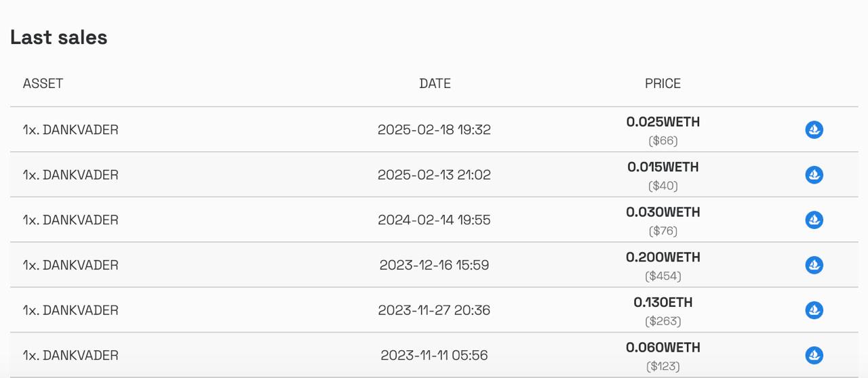Select DANKVADER asset sold 2025-02-18
Image resolution: width=868 pixels, height=378 pixels.
tap(71, 129)
